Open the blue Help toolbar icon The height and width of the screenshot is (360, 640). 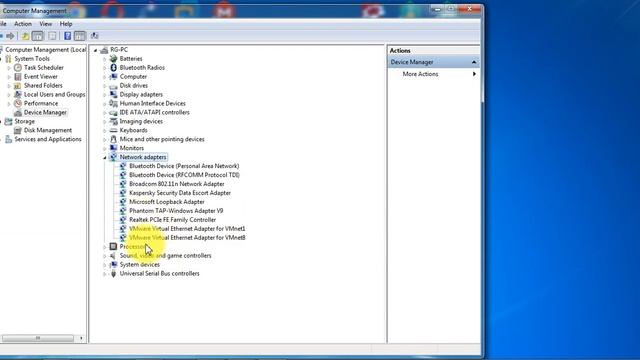pyautogui.click(x=68, y=36)
